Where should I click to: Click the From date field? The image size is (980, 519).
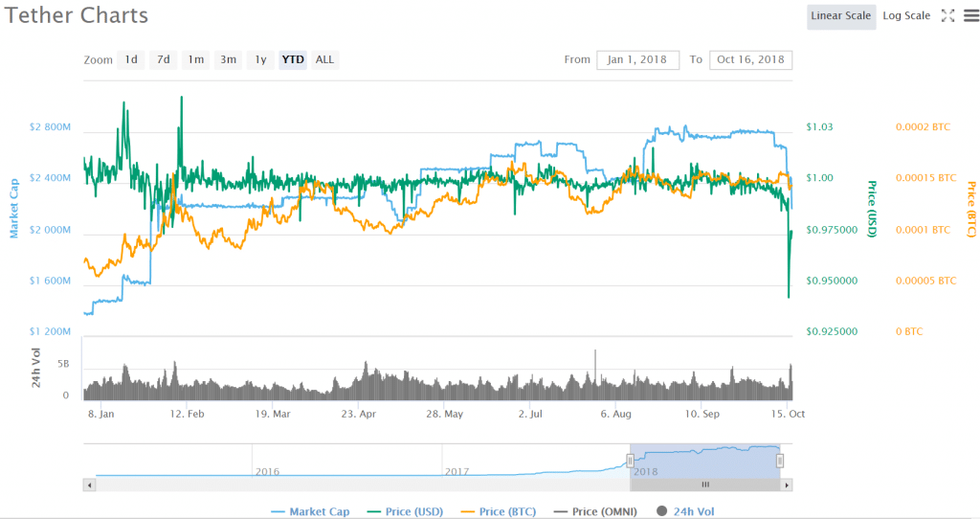(x=637, y=59)
